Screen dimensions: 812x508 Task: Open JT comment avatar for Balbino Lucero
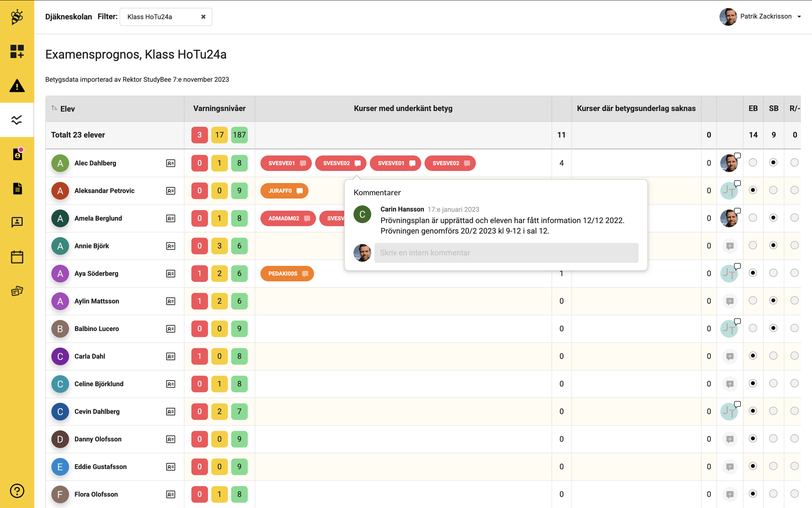point(729,328)
